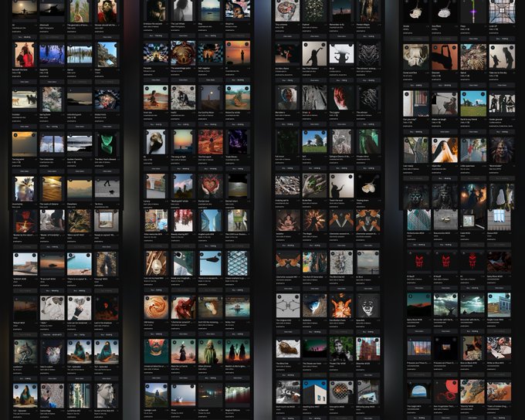Open the turquoise sea beach artwork
The height and width of the screenshot is (420, 525).
(x=80, y=264)
